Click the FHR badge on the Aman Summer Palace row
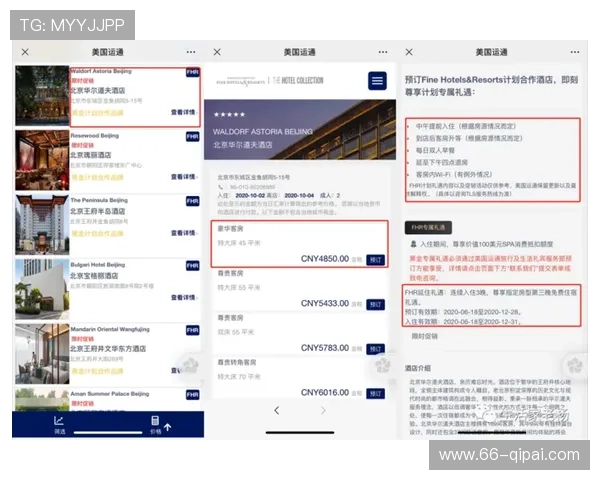600x480 pixels. (x=192, y=395)
